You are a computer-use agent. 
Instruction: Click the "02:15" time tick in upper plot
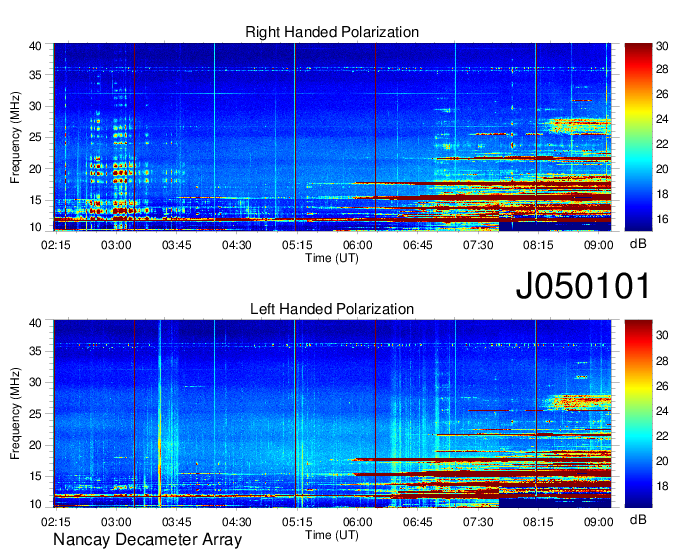coord(56,245)
